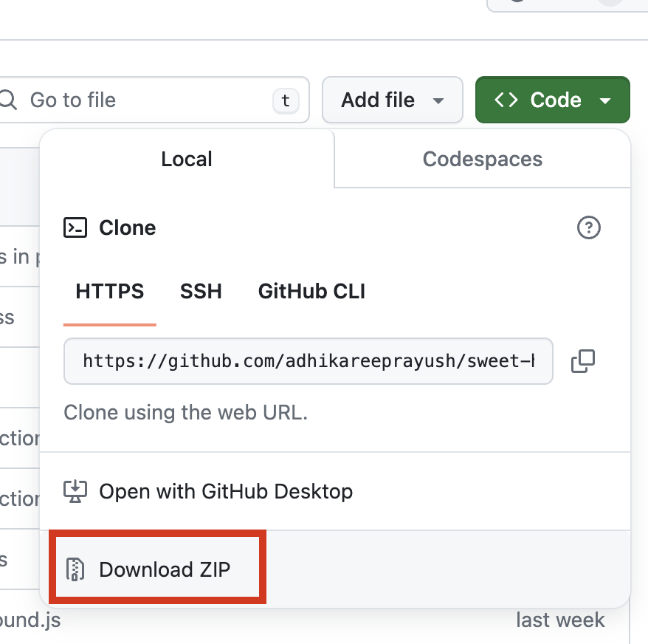Click the clone URL text field
Image resolution: width=648 pixels, height=644 pixels.
309,361
